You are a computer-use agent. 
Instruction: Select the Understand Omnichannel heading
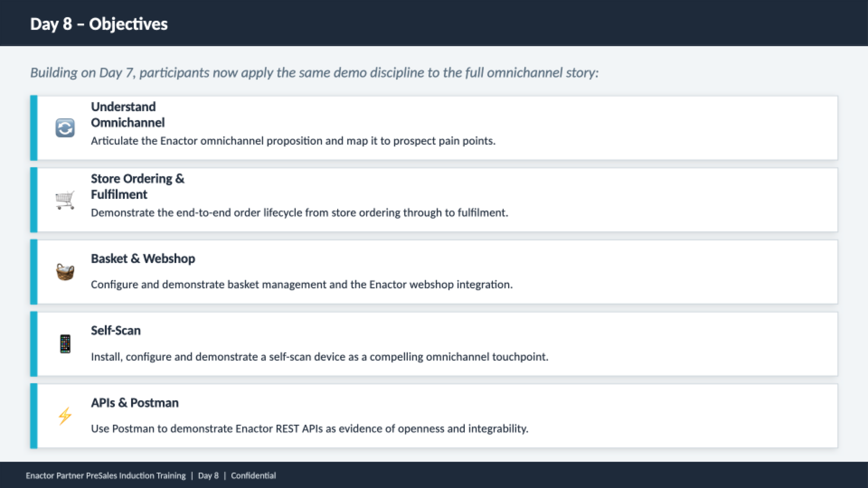coord(128,115)
